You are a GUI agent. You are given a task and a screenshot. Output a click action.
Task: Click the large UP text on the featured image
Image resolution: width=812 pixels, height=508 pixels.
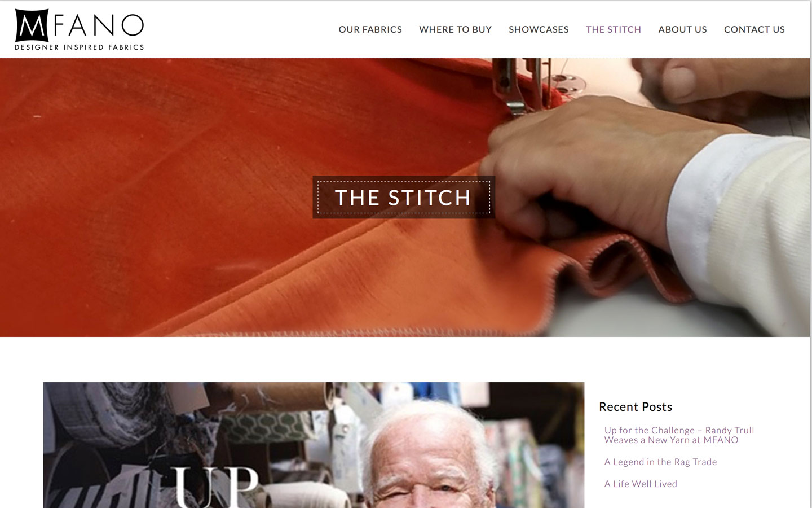pos(216,487)
